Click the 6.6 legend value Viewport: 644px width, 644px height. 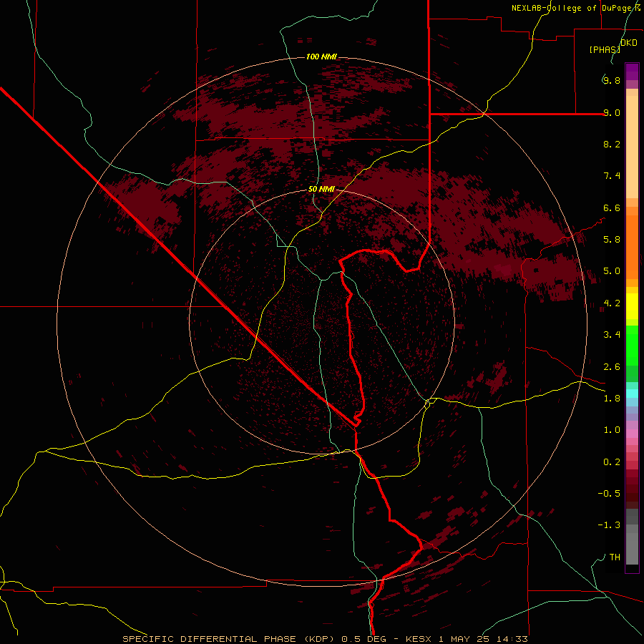[611, 208]
